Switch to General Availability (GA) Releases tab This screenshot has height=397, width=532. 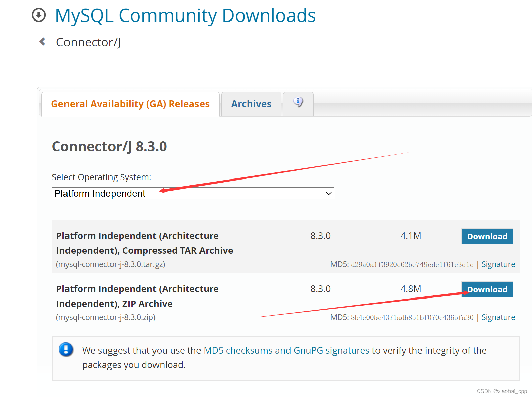tap(130, 104)
